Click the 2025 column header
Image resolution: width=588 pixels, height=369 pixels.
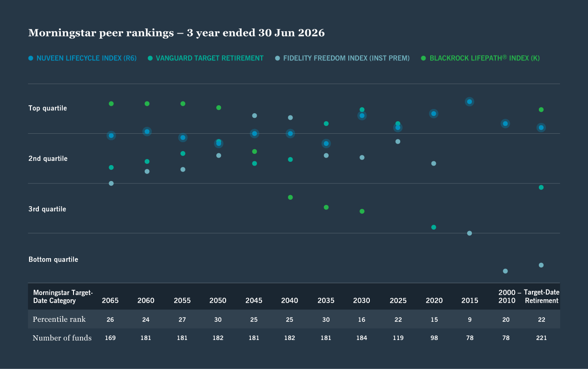[x=398, y=301]
